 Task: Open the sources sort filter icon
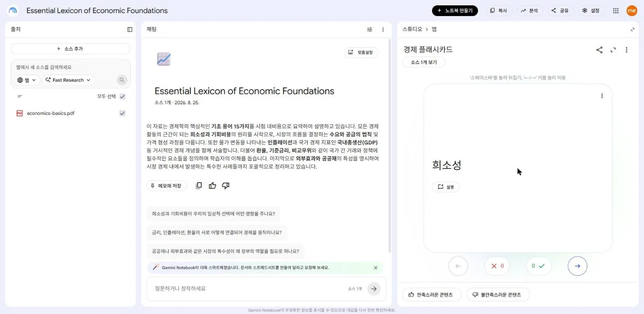pos(20,96)
